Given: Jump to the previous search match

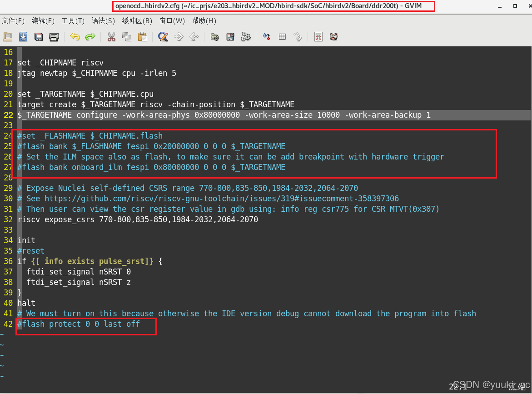Looking at the screenshot, I should pos(194,37).
